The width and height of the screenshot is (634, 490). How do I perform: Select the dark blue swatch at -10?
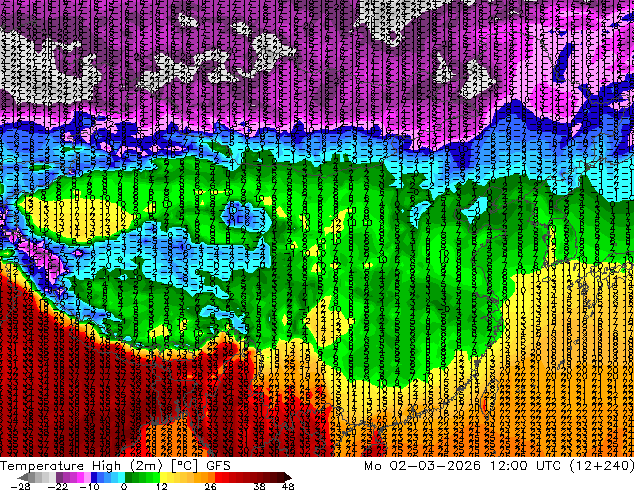(x=94, y=477)
